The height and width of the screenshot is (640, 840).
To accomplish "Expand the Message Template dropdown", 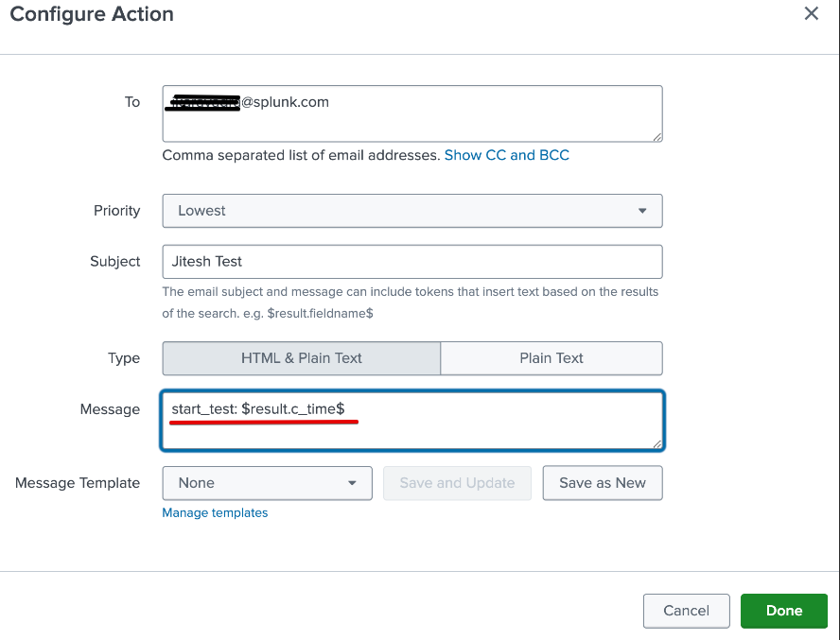I will pos(267,483).
